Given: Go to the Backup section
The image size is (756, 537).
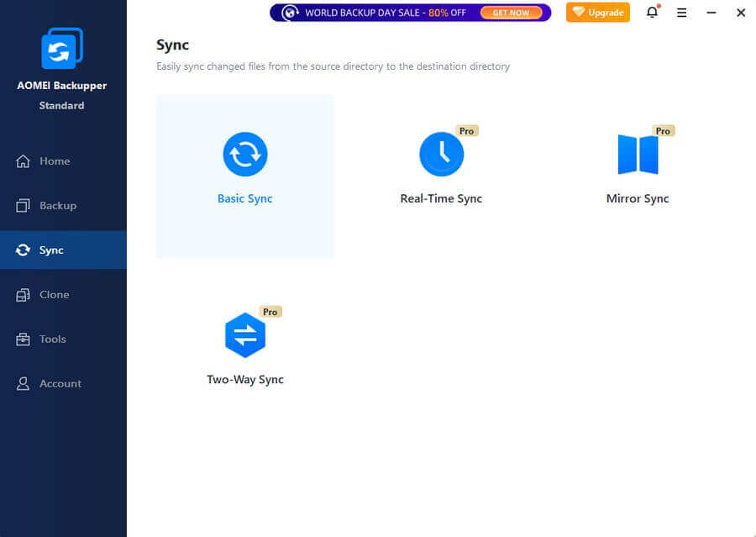Looking at the screenshot, I should (57, 206).
